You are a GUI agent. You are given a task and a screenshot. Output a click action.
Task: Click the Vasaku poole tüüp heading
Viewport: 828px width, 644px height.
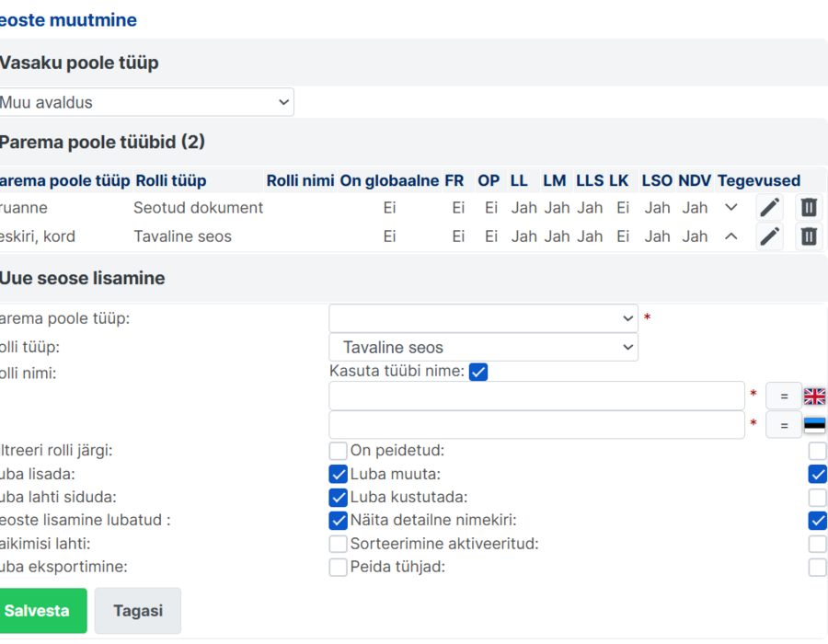pos(79,63)
